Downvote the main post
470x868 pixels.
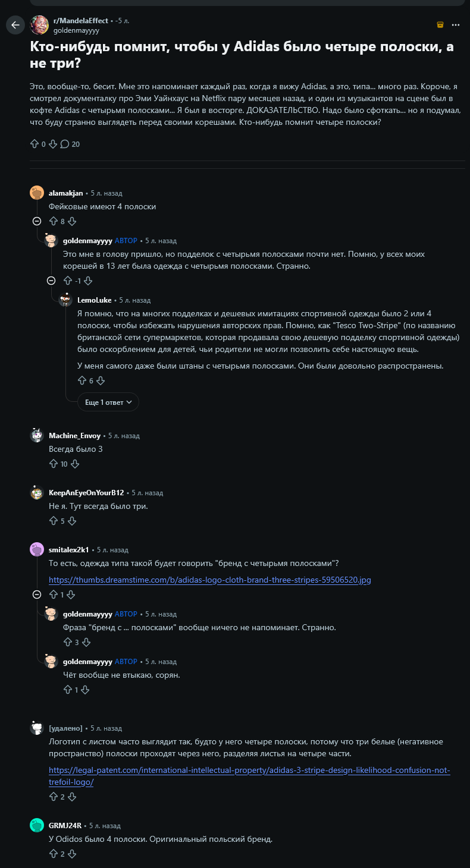coord(52,144)
